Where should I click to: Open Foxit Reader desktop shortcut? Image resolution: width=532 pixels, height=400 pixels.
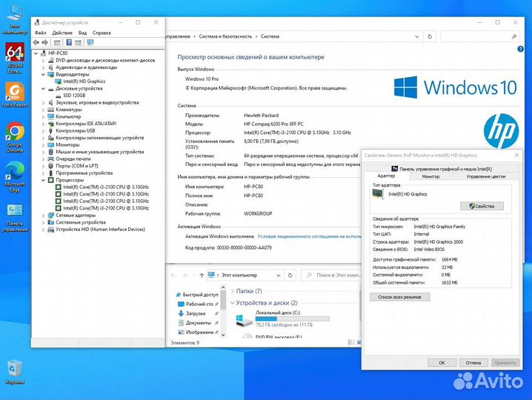coord(15,95)
